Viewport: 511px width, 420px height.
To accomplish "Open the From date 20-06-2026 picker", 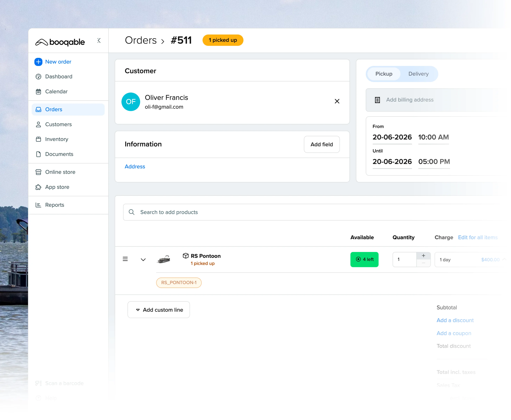I will pos(392,137).
